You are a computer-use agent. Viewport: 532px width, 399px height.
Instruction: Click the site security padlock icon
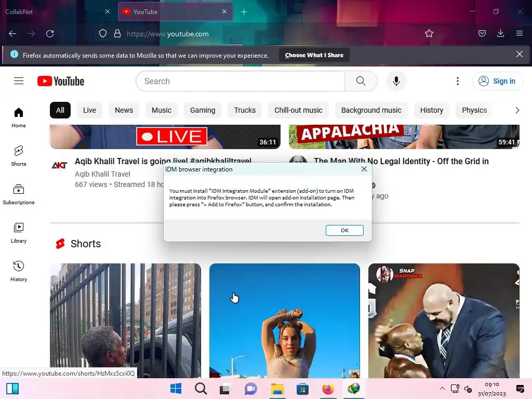click(x=117, y=34)
